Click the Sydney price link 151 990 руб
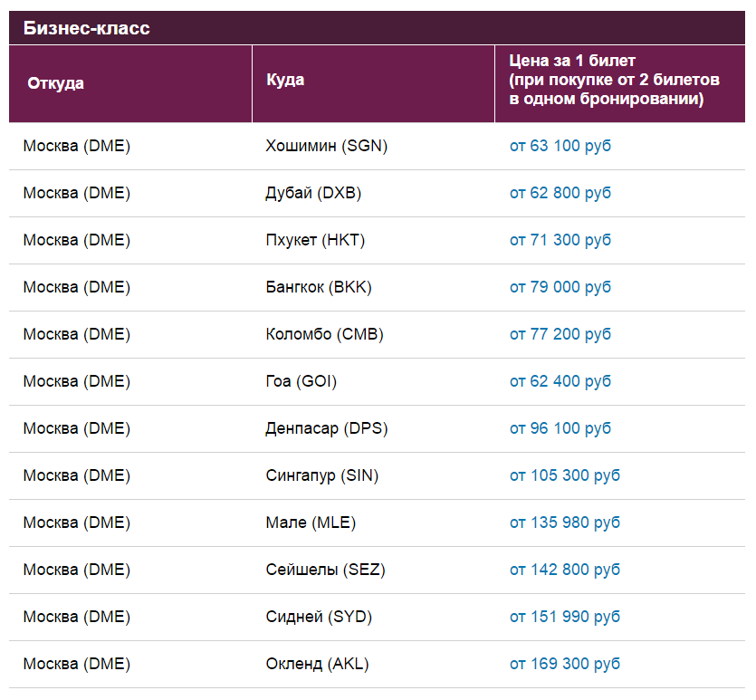The image size is (756, 700). (564, 617)
